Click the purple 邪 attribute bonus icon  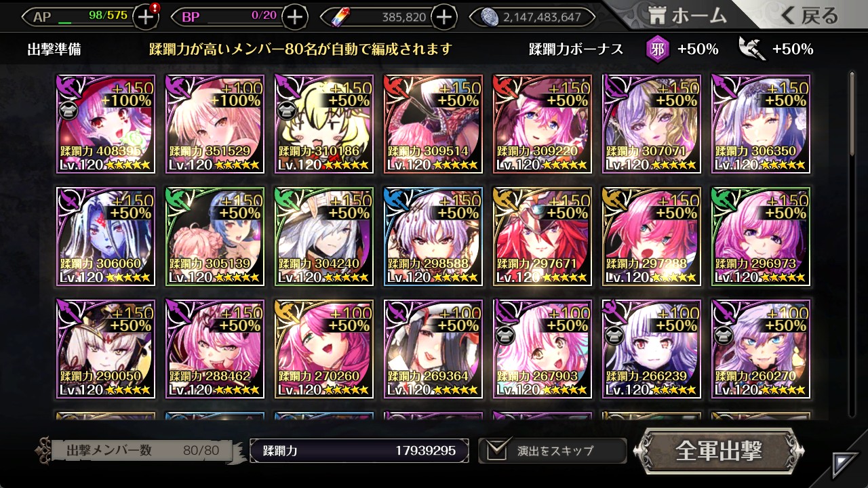[657, 49]
